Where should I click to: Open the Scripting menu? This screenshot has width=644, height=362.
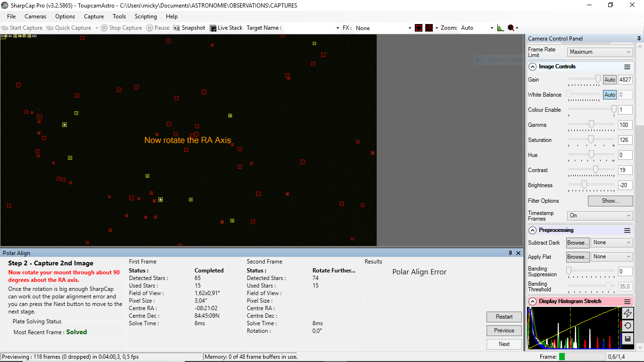[146, 16]
